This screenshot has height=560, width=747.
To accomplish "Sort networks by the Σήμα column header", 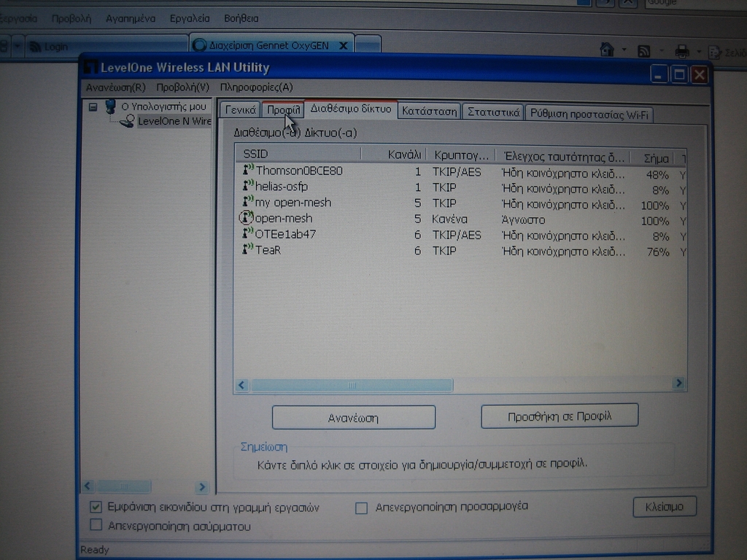I will click(653, 157).
